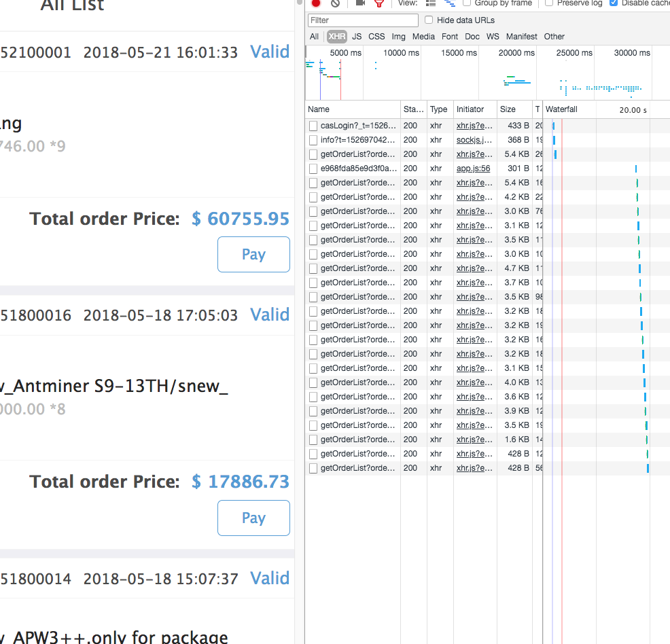Switch to the All requests tab
The width and height of the screenshot is (670, 644).
[x=314, y=36]
